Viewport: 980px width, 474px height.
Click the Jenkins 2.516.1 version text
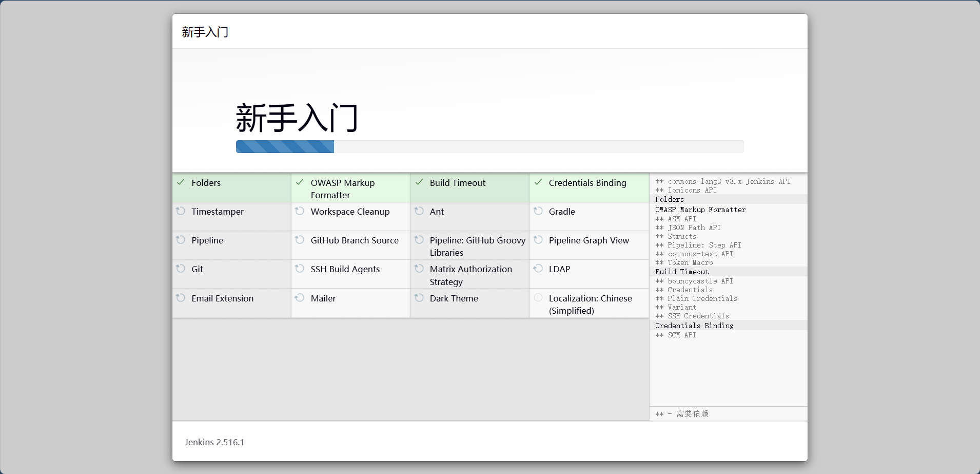[214, 442]
